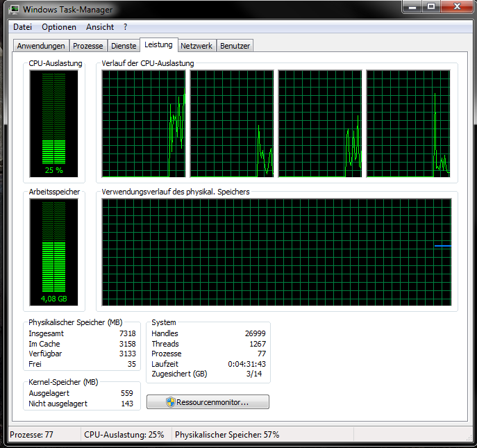Screen dimensions: 477x448
Task: Minimize the Task-Manager window
Action: coord(412,6)
